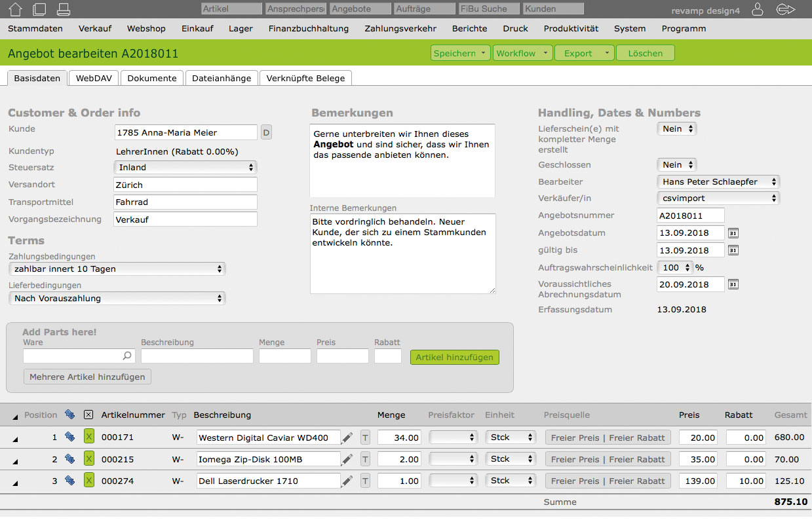This screenshot has height=520, width=812.
Task: Open the calendar for gültig bis
Action: tap(733, 250)
